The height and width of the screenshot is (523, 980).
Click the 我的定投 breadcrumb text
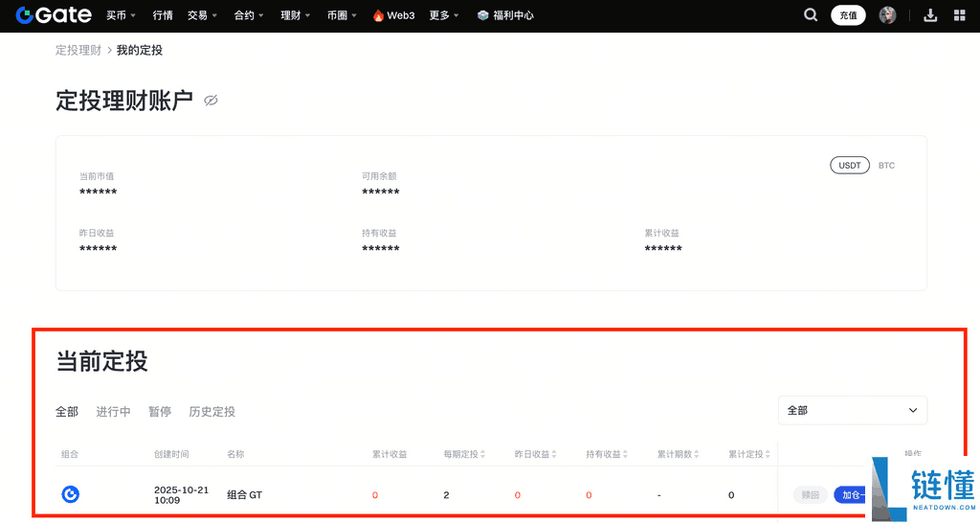click(x=140, y=50)
